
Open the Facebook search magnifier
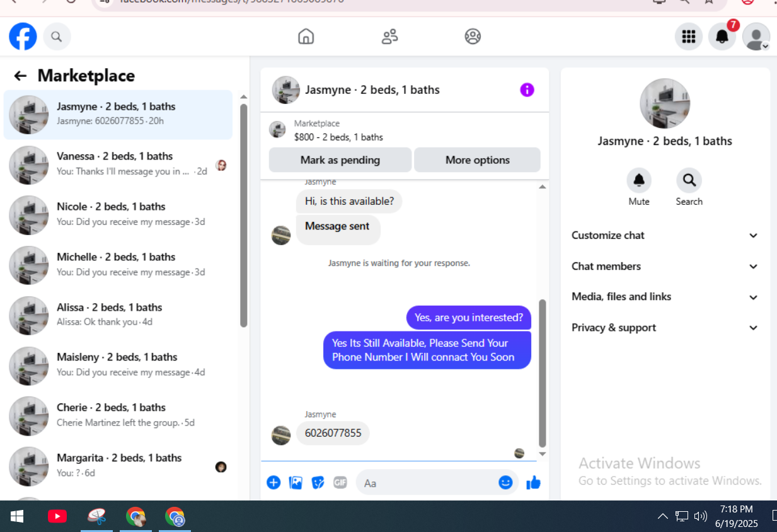(x=57, y=37)
